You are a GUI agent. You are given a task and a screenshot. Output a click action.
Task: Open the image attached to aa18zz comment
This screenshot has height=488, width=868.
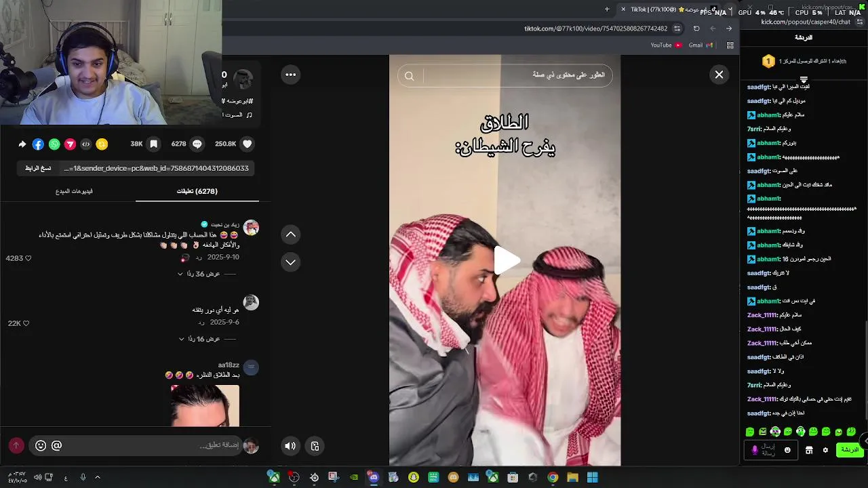[x=205, y=405]
